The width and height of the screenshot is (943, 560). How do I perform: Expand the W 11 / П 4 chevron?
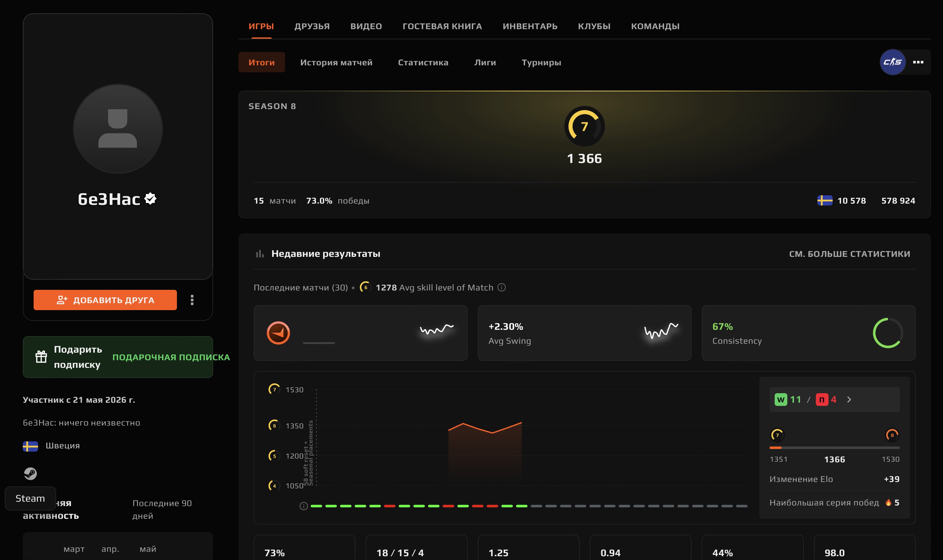pyautogui.click(x=849, y=400)
